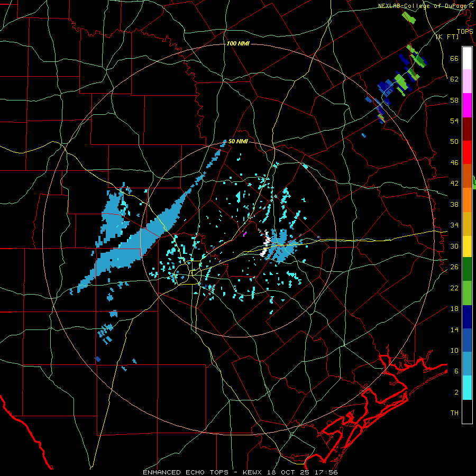Click the small magenta echo pixel
This screenshot has height=476, width=476.
coord(245,234)
